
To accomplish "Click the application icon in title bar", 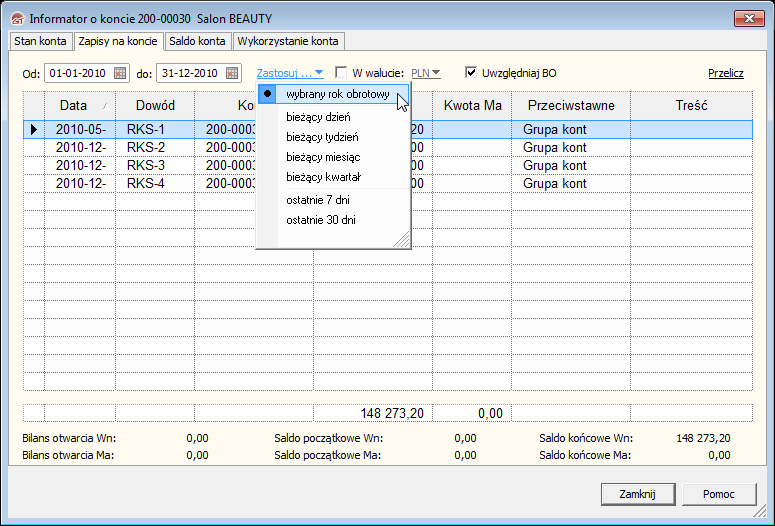I will pos(16,19).
